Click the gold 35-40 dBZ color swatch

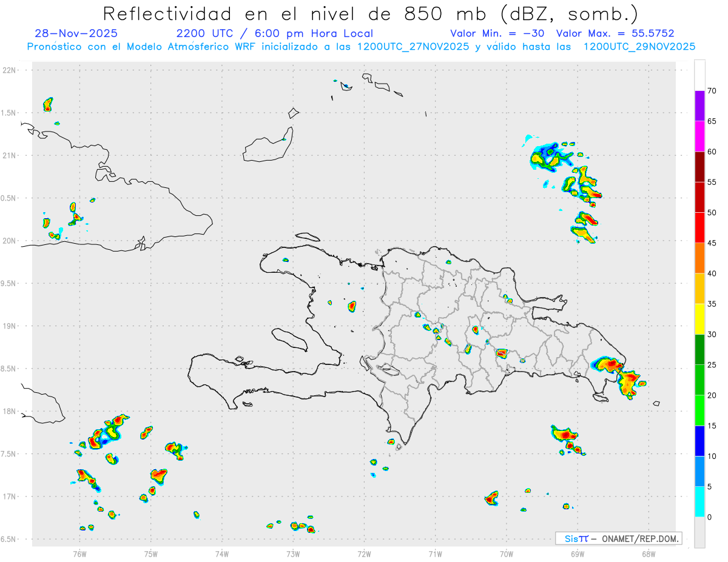699,289
